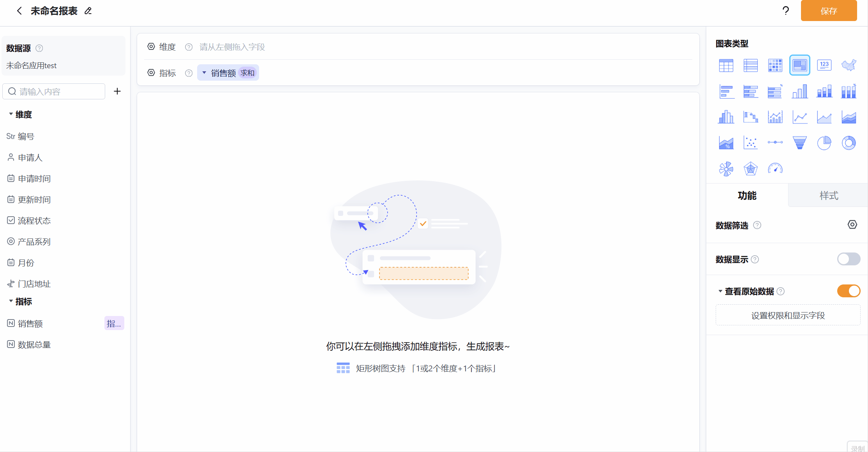Show the 数据筛选 help tooltip icon
The height and width of the screenshot is (452, 868).
(x=757, y=225)
